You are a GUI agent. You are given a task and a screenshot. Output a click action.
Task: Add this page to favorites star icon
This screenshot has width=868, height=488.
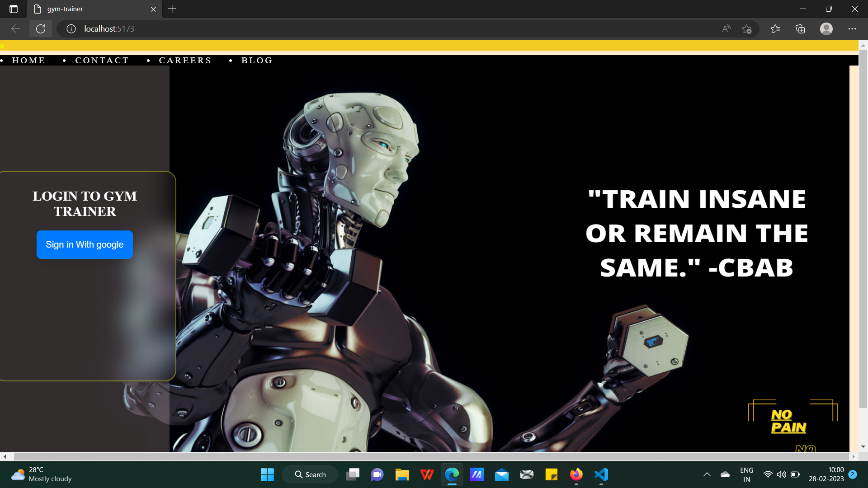point(746,29)
